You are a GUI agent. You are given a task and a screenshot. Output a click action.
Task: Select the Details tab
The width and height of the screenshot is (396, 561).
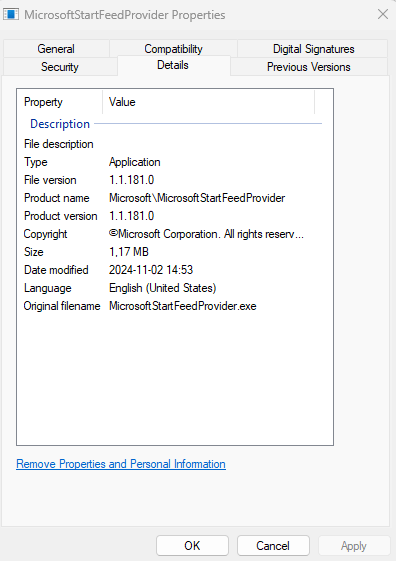pyautogui.click(x=173, y=65)
